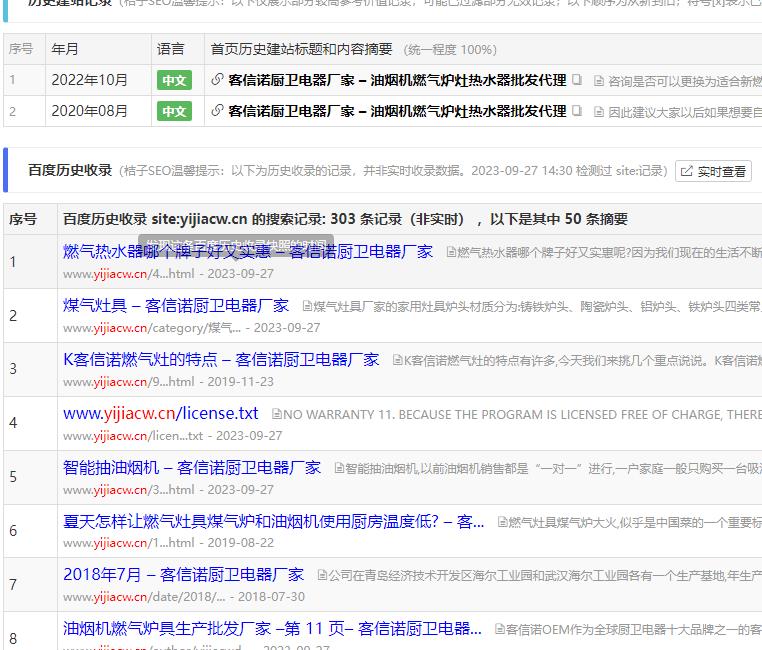
Task: Click the 中文 tag in the 2020年08月 row
Action: pos(174,111)
